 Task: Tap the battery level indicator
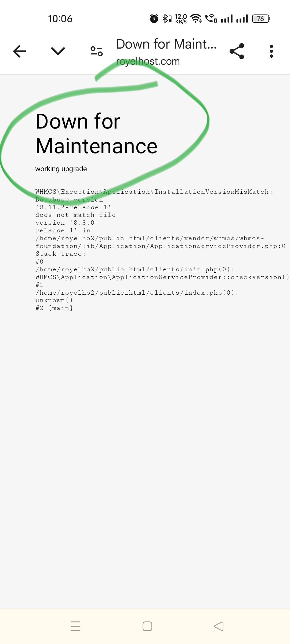261,19
